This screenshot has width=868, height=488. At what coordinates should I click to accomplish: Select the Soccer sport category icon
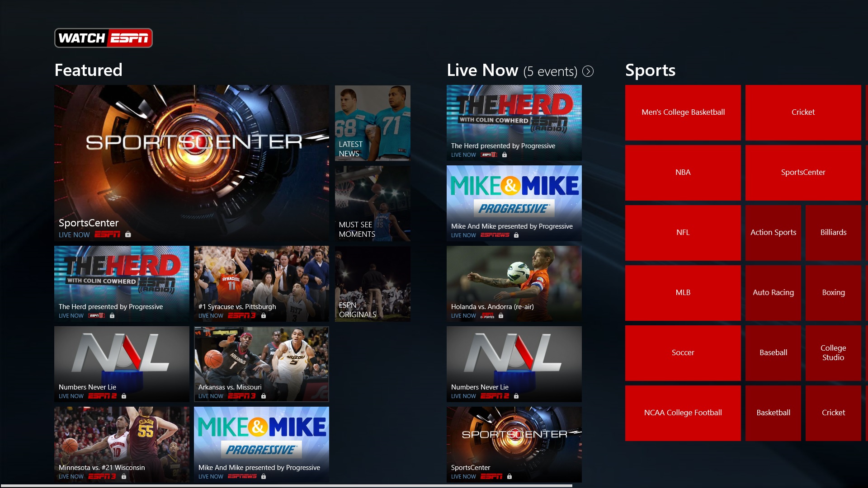(x=683, y=352)
